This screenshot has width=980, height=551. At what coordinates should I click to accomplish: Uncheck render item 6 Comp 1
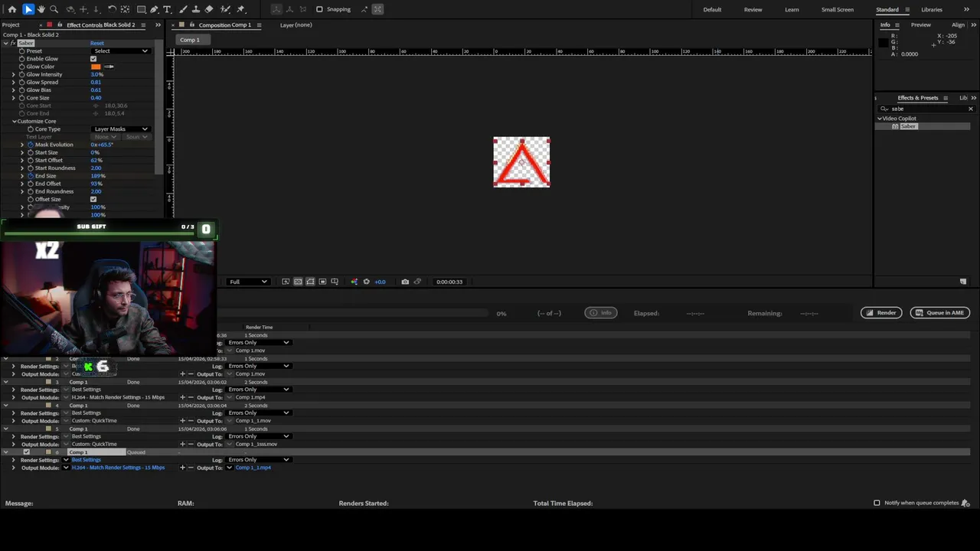27,452
